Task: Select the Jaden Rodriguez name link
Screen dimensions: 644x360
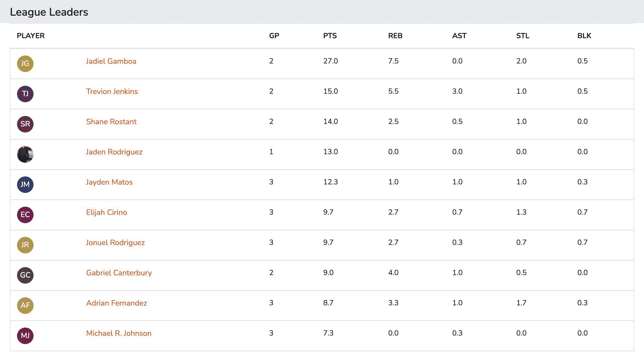Action: coord(114,152)
